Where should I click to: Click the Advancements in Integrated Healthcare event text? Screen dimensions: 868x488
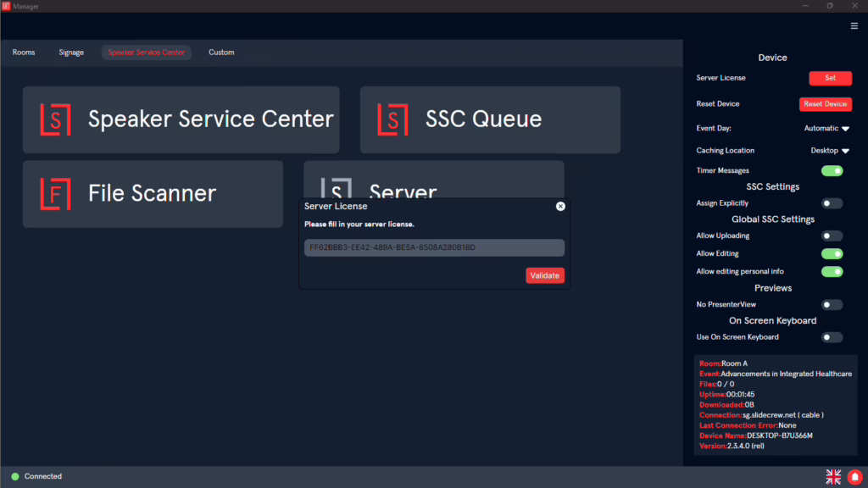coord(786,374)
